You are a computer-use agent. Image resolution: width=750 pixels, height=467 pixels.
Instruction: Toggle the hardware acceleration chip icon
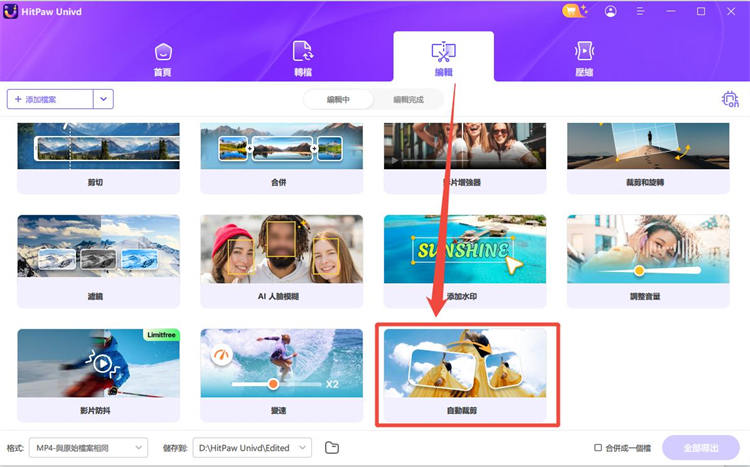(729, 99)
